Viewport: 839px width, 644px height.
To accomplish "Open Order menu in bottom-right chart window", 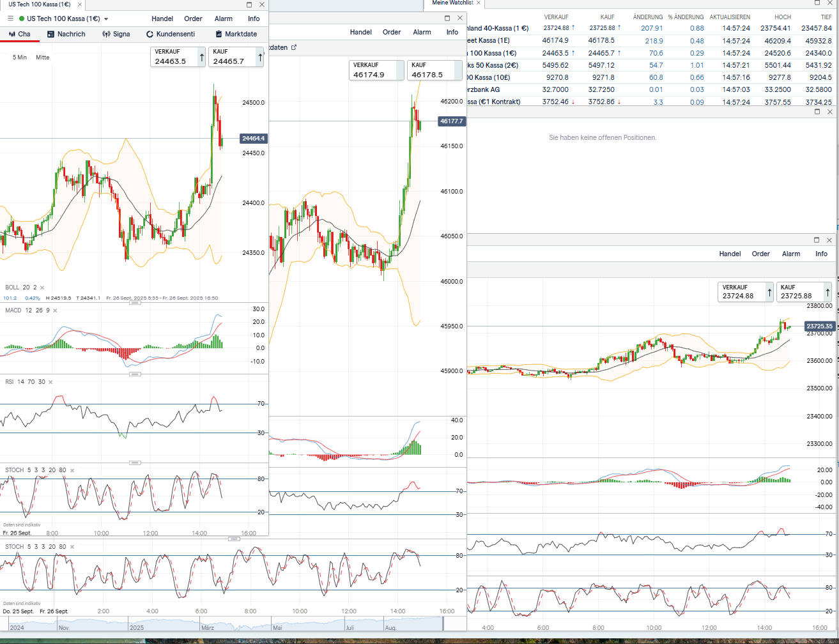I will (x=760, y=254).
